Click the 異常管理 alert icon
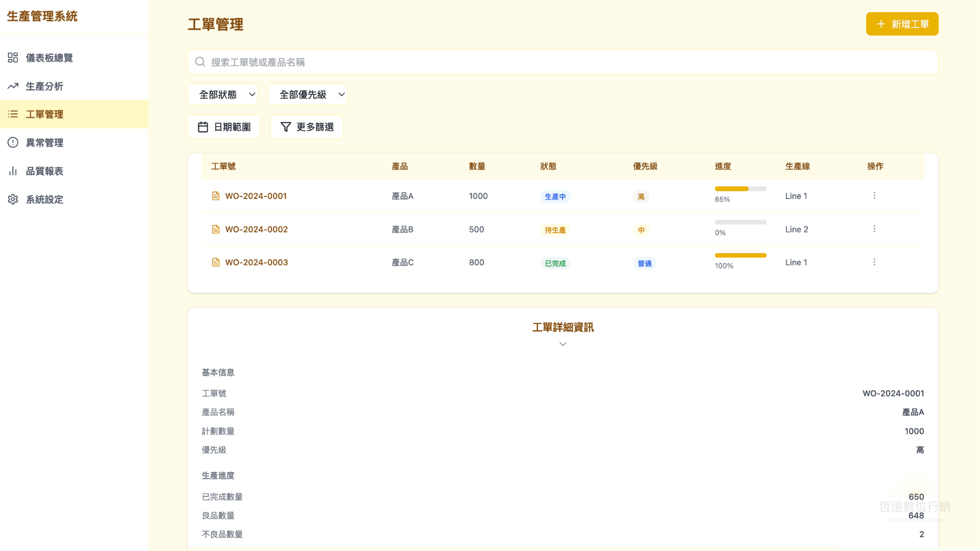 (13, 142)
